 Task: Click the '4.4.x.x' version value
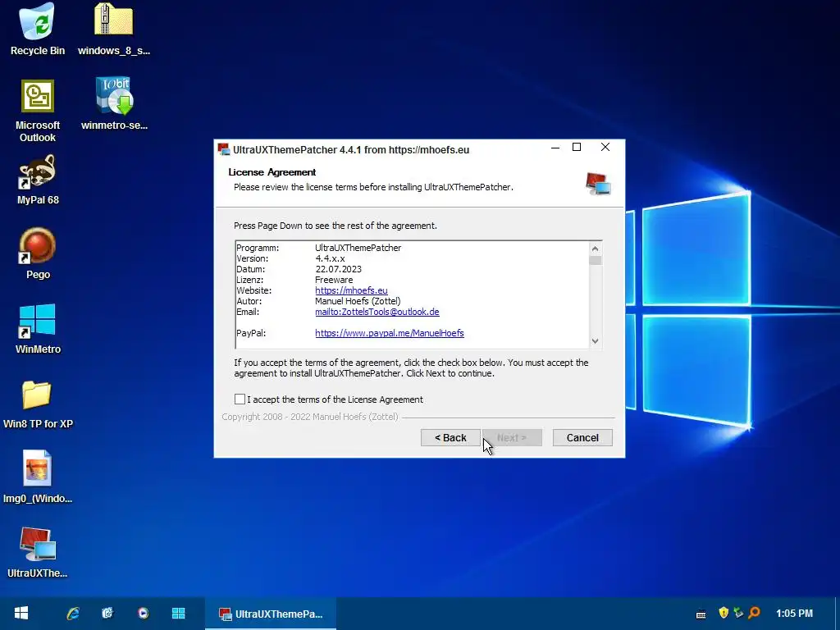tap(330, 258)
